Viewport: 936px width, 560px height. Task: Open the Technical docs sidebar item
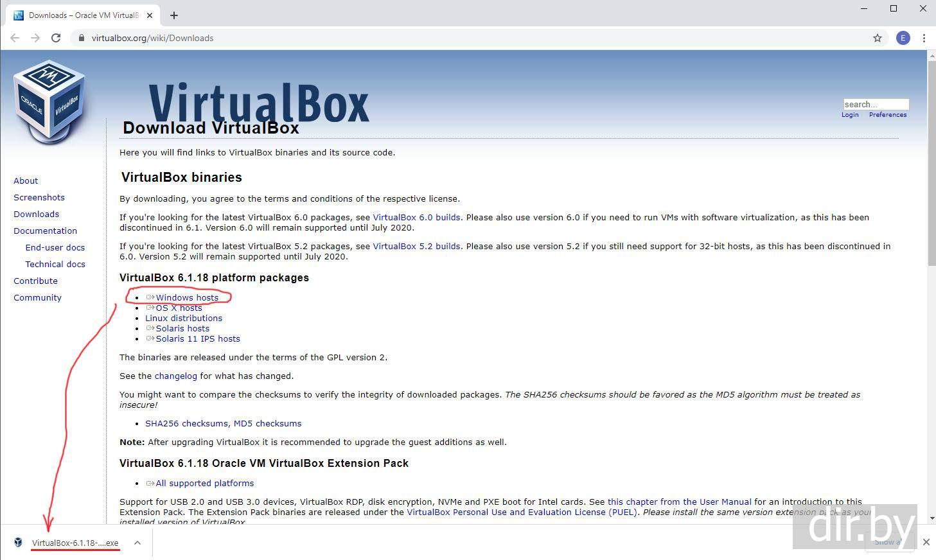tap(55, 264)
